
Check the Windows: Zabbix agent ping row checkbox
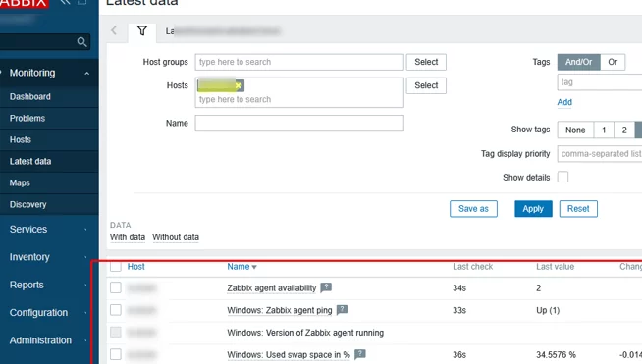(x=116, y=310)
